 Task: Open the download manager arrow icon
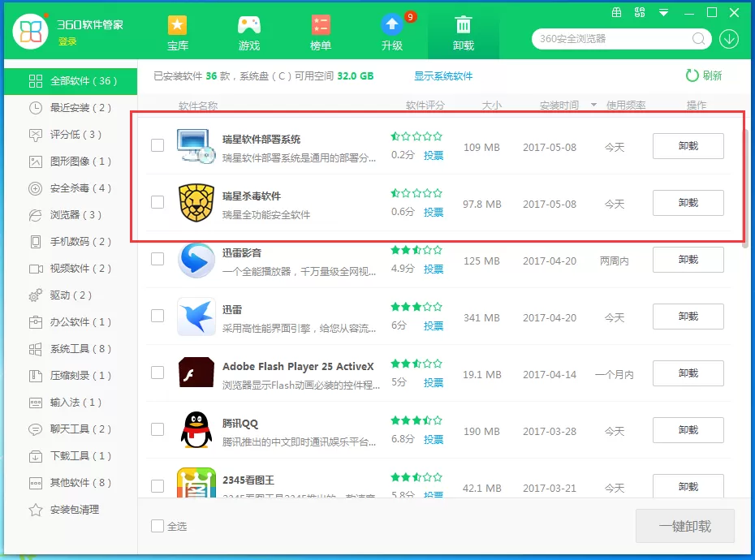[x=729, y=39]
